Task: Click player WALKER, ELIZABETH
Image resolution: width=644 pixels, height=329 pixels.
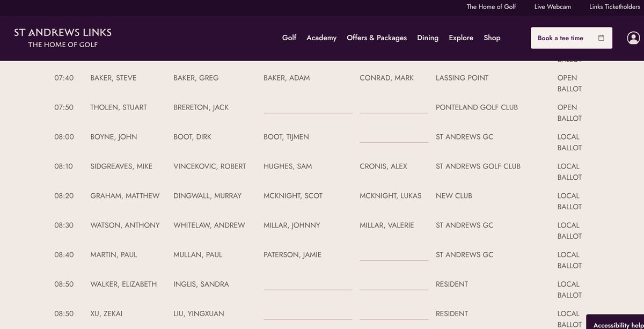Action: [123, 284]
